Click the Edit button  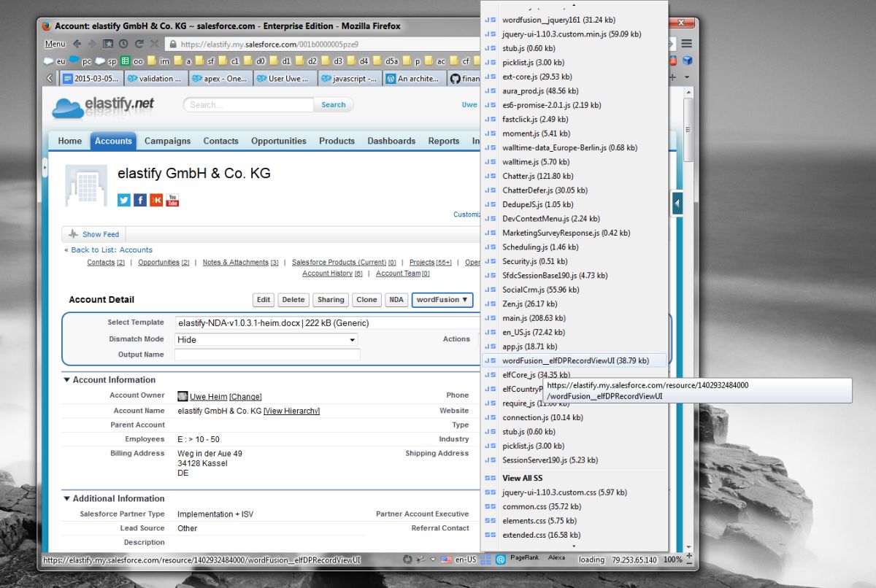[264, 300]
